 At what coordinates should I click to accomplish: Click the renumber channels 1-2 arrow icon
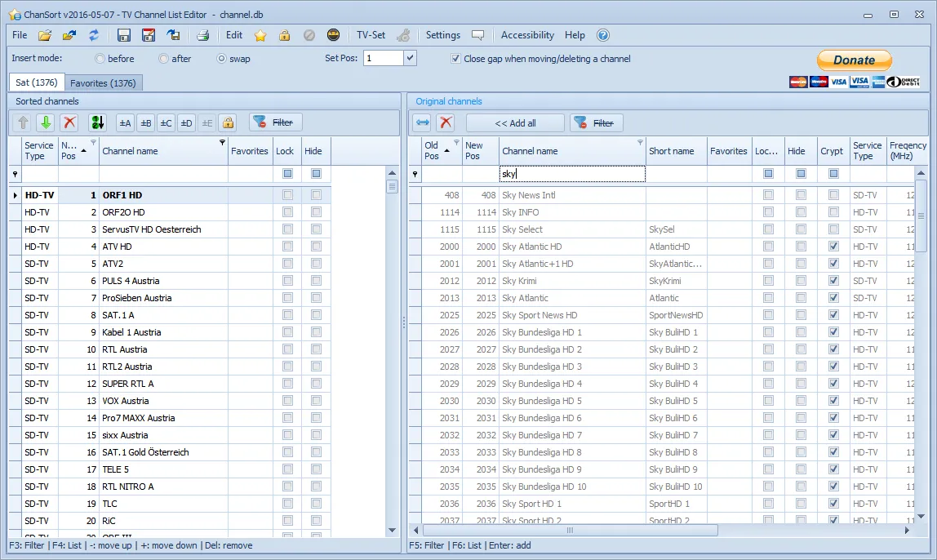pyautogui.click(x=97, y=122)
